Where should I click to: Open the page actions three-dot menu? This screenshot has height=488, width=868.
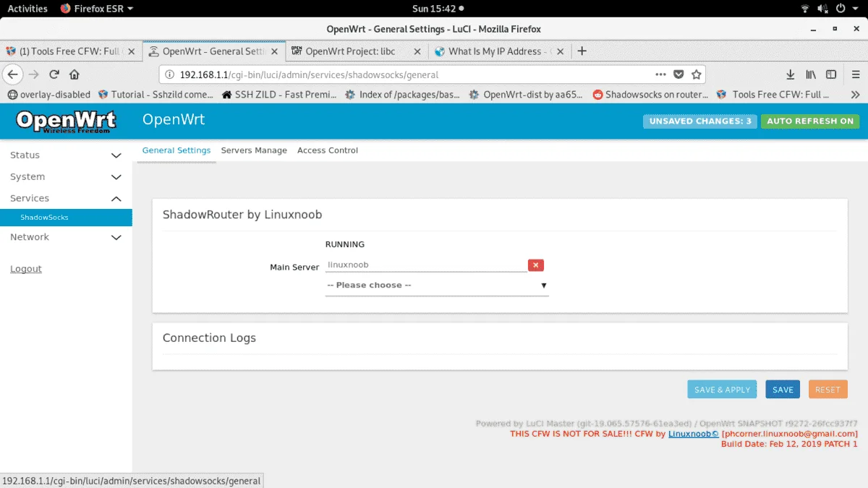pyautogui.click(x=660, y=74)
